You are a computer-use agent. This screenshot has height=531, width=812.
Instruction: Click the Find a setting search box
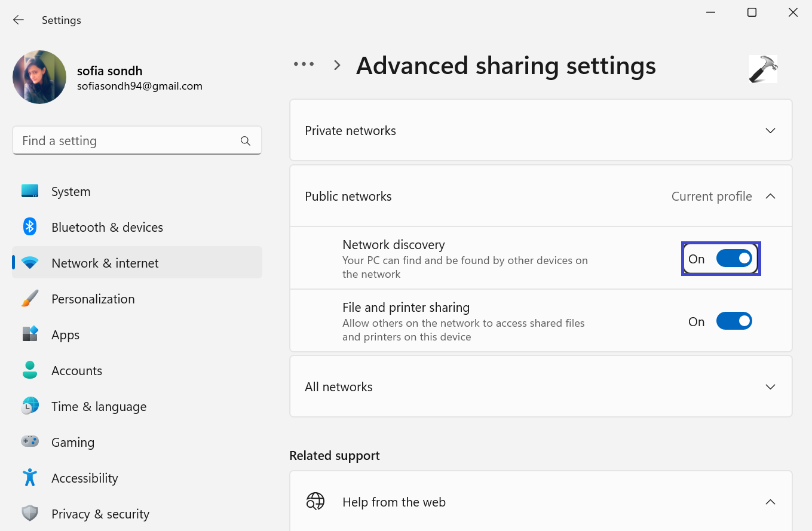[x=128, y=141]
